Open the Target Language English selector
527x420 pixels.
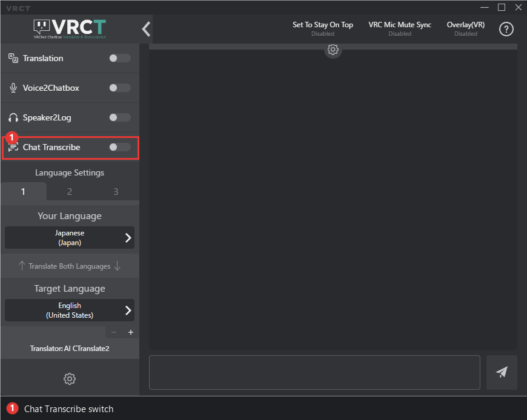tap(70, 310)
